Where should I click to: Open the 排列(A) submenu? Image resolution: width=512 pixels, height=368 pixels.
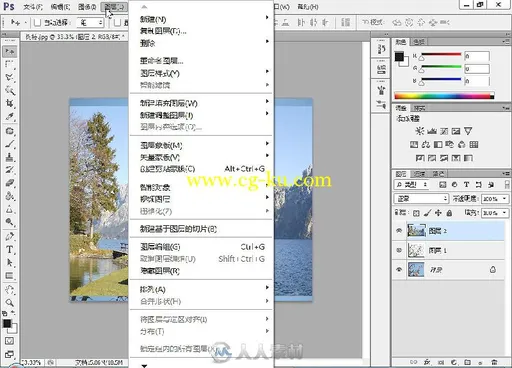coord(202,289)
